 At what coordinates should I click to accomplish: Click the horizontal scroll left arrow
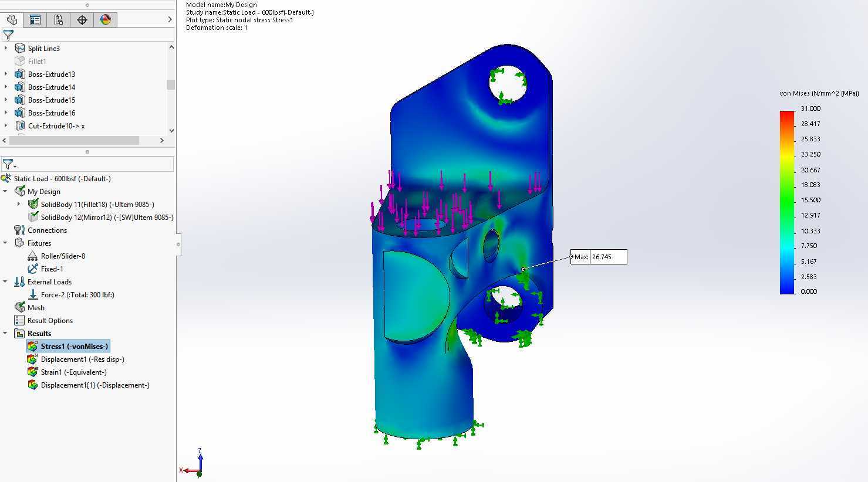[5, 140]
